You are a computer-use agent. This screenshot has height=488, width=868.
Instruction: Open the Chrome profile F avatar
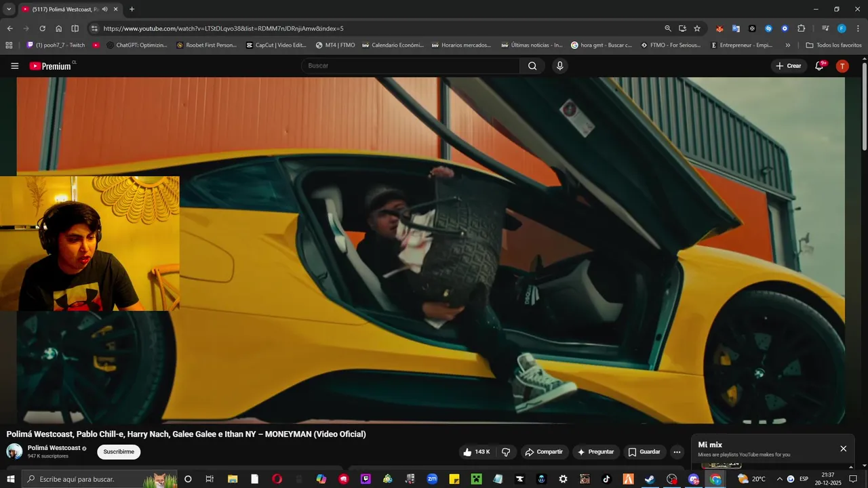[x=842, y=28]
